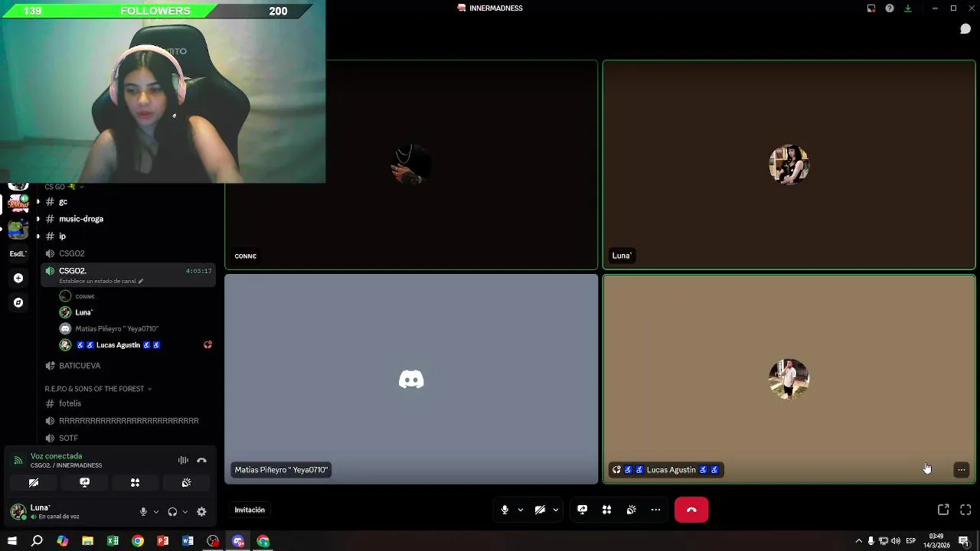
Task: Enter full screen call view
Action: (x=965, y=510)
